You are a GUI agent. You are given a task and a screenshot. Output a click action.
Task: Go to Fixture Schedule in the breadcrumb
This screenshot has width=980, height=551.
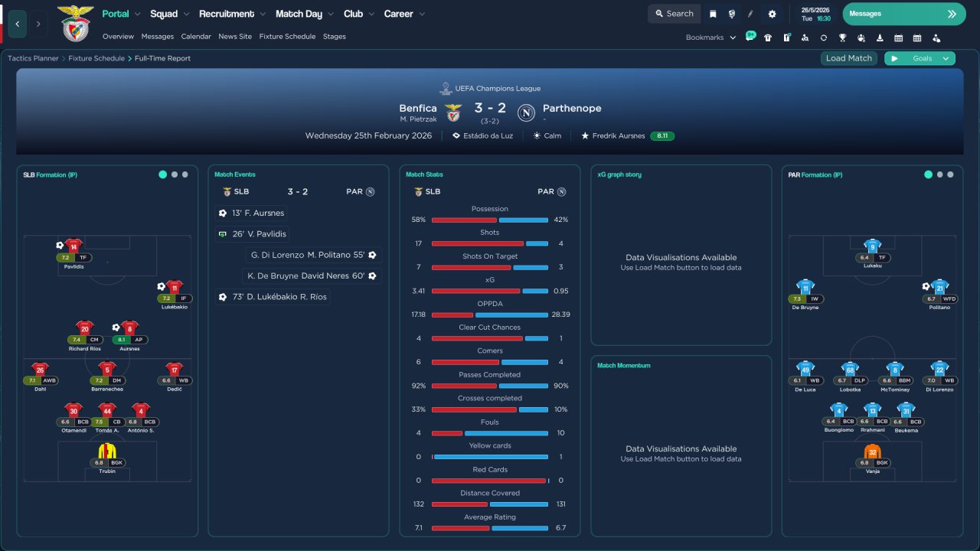[x=97, y=58]
